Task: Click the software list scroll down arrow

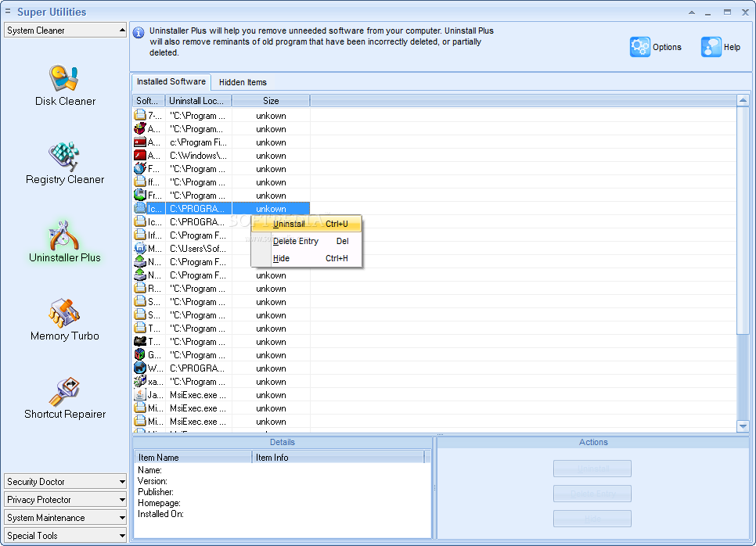Action: (743, 426)
